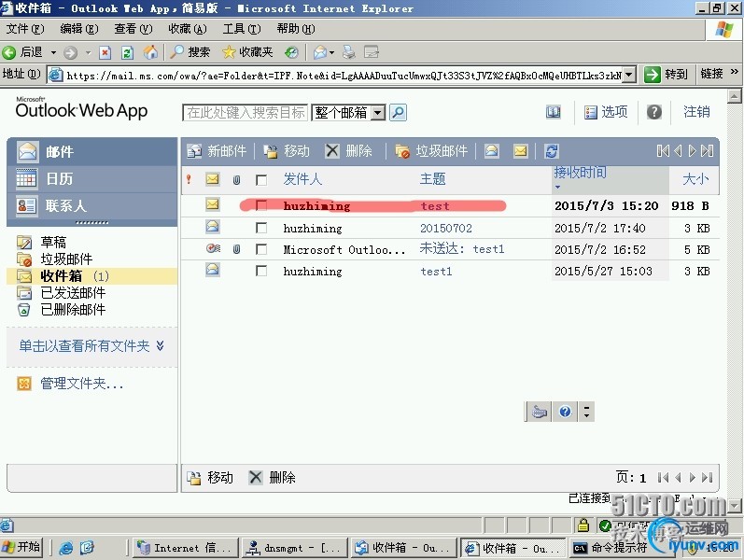Open the 帮助(H) menu
Screen dimensions: 744x560
tap(296, 29)
